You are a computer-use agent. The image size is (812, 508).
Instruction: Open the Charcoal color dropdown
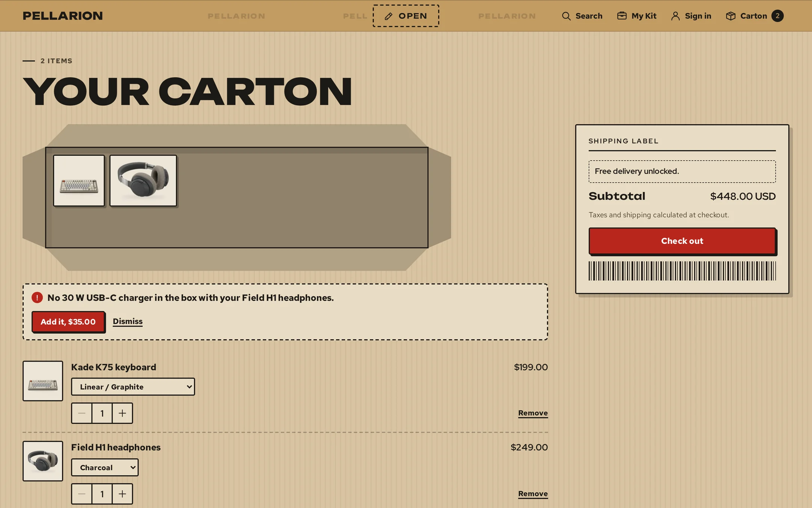105,467
